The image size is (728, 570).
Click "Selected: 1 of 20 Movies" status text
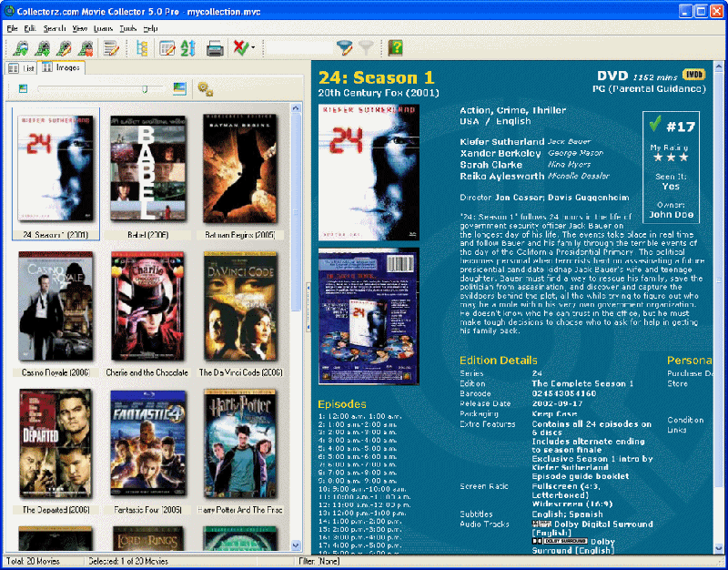point(128,561)
